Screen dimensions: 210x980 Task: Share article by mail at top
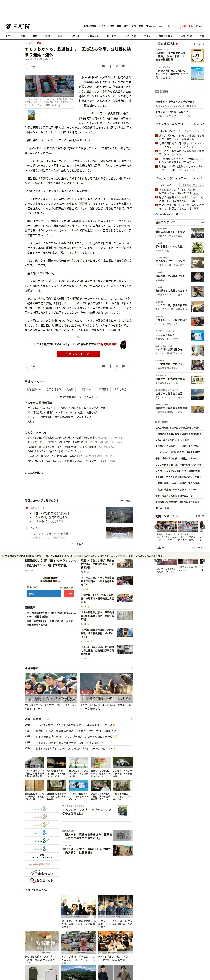(104, 66)
